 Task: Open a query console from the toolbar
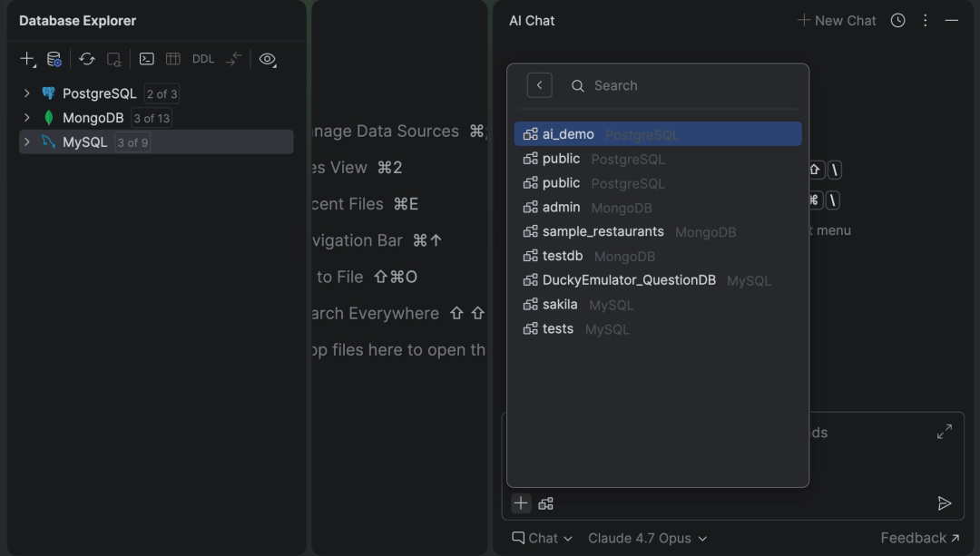147,59
